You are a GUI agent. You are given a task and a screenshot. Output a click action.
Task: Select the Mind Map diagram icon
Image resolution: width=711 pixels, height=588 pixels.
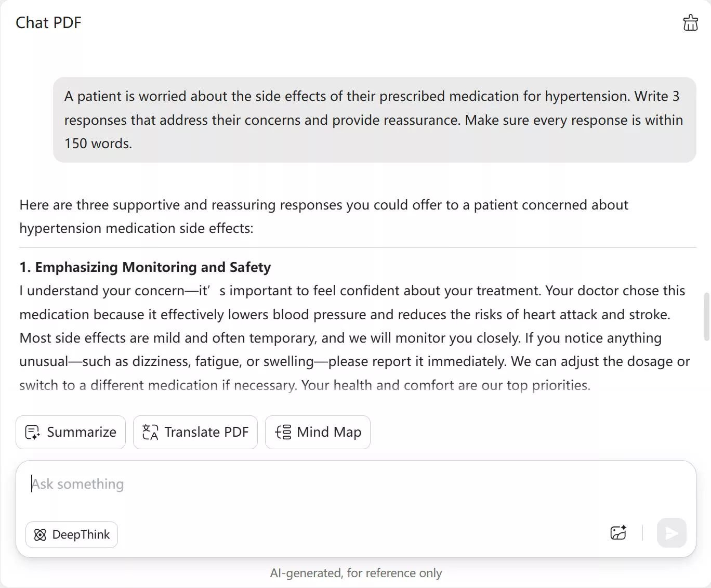pyautogui.click(x=282, y=432)
